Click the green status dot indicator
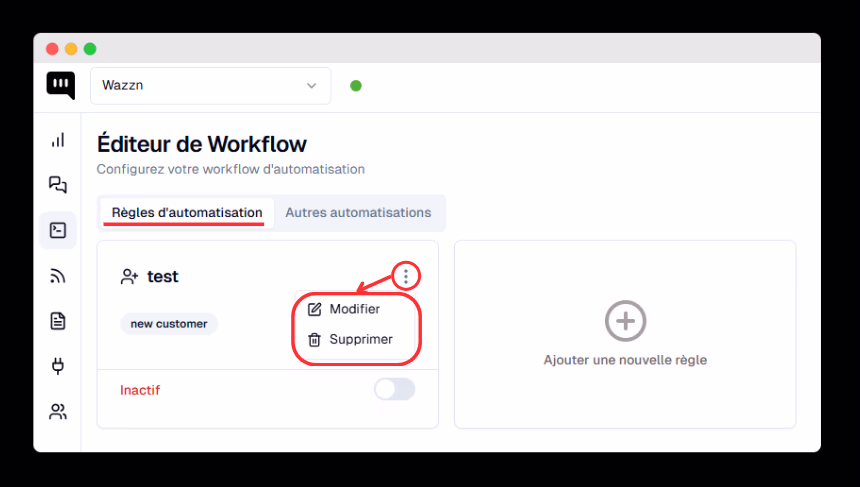The width and height of the screenshot is (860, 487). point(356,86)
